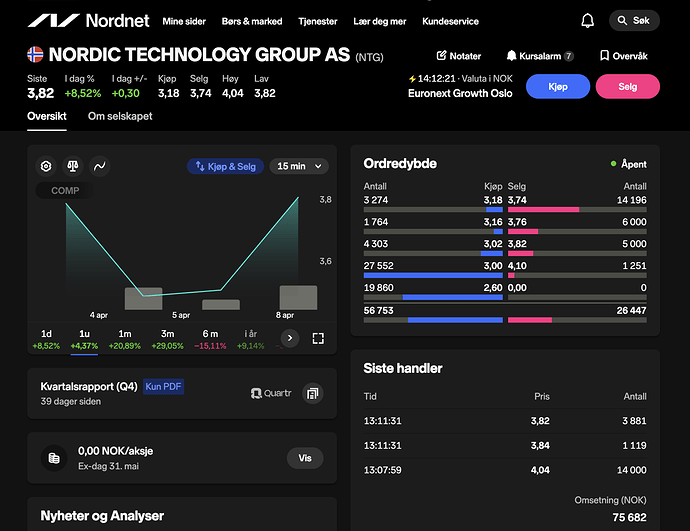Viewport: 690px width, 531px height.
Task: Click total bid volume 56 753
Action: point(378,311)
